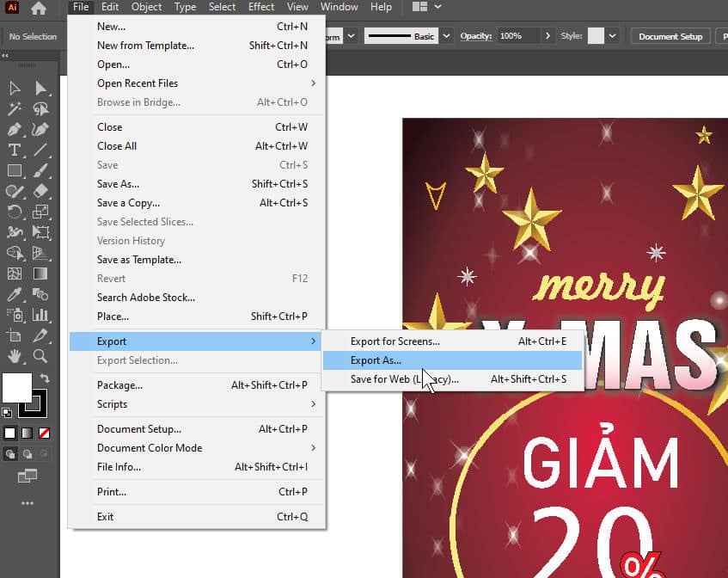Choose the Zoom tool
The width and height of the screenshot is (728, 578).
point(40,356)
